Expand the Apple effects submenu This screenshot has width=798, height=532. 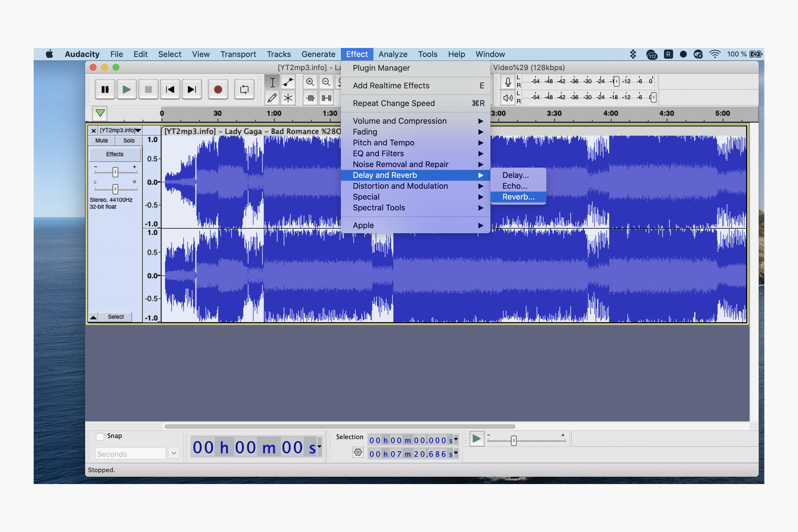(416, 225)
